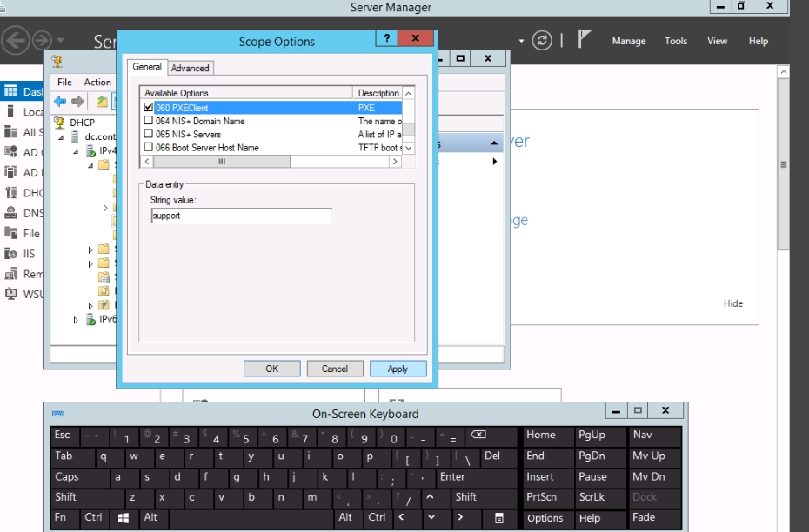Image resolution: width=809 pixels, height=532 pixels.
Task: Collapse the dc.cont server node in the DHCP tree
Action: coord(61,137)
